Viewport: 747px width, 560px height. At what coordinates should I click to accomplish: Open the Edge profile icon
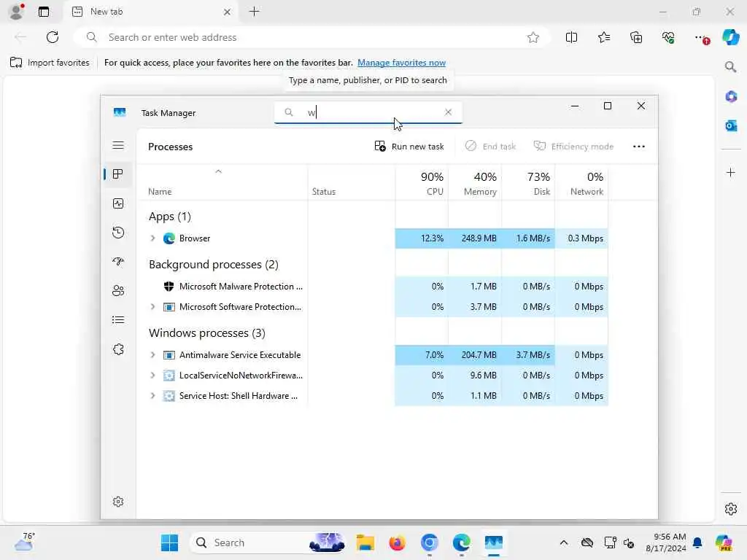tap(17, 12)
